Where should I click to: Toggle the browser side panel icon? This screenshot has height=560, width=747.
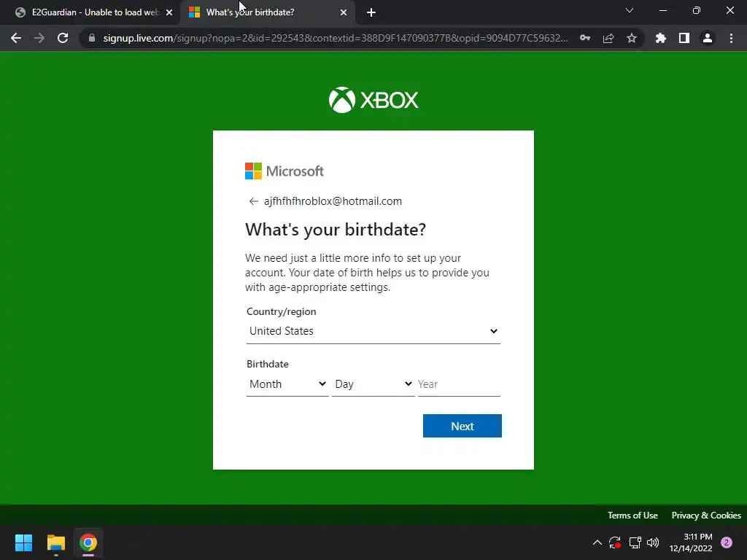point(684,38)
